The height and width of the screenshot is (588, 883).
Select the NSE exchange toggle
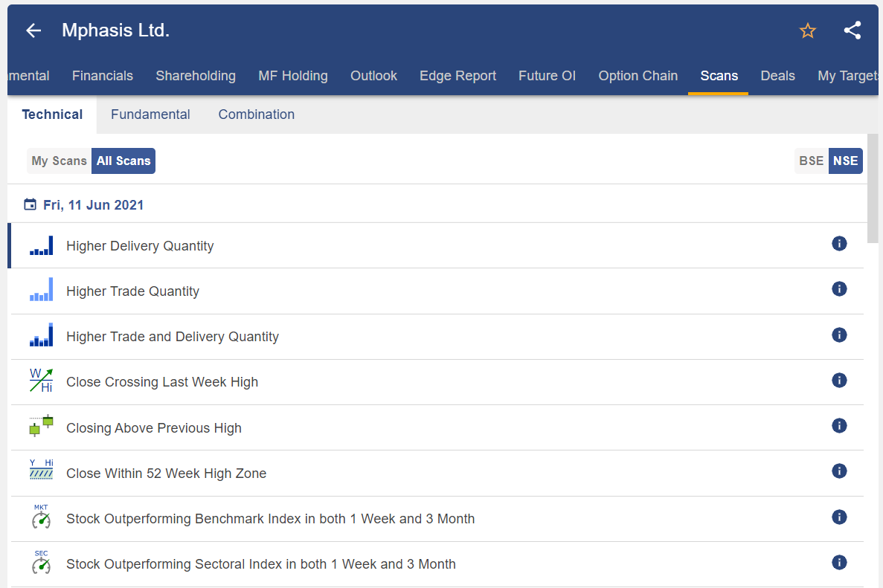point(846,161)
